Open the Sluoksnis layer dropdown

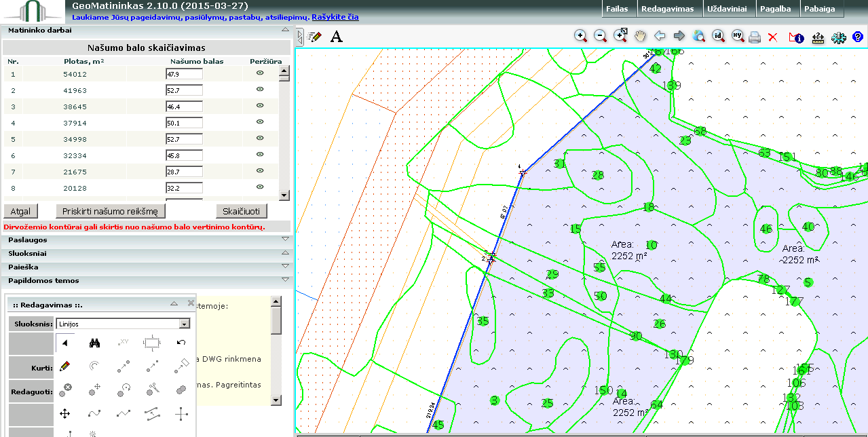pos(122,324)
